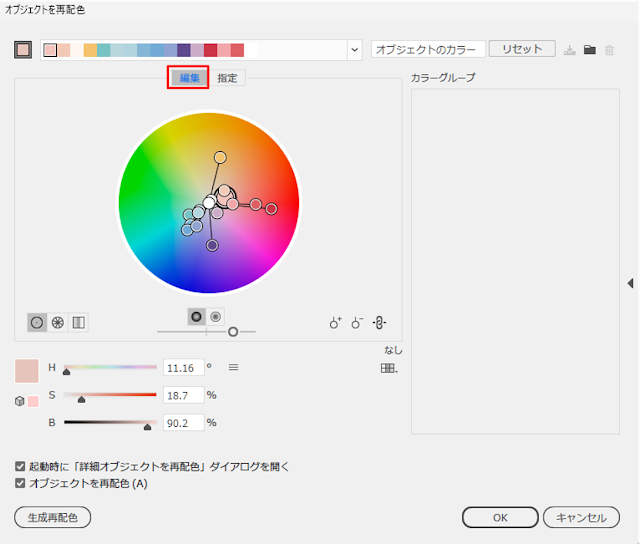The width and height of the screenshot is (640, 544).
Task: Click the out of gamut cube icon
Action: [x=20, y=401]
